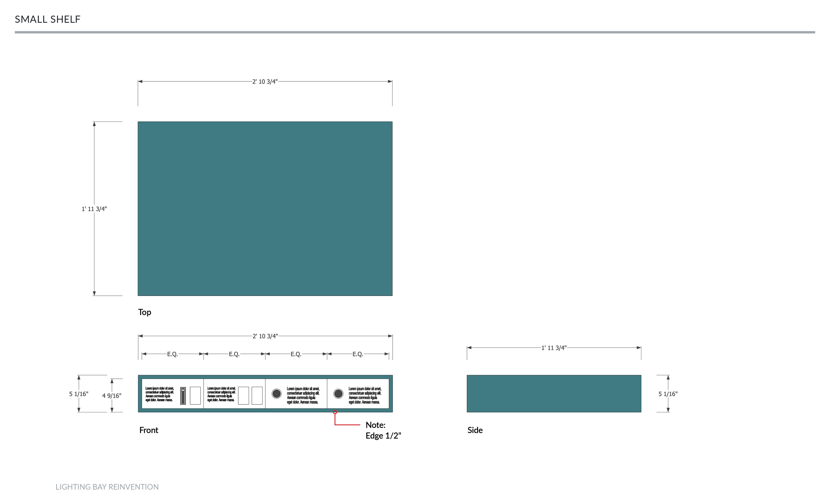Click the left switch plate in the second panel

tap(243, 395)
